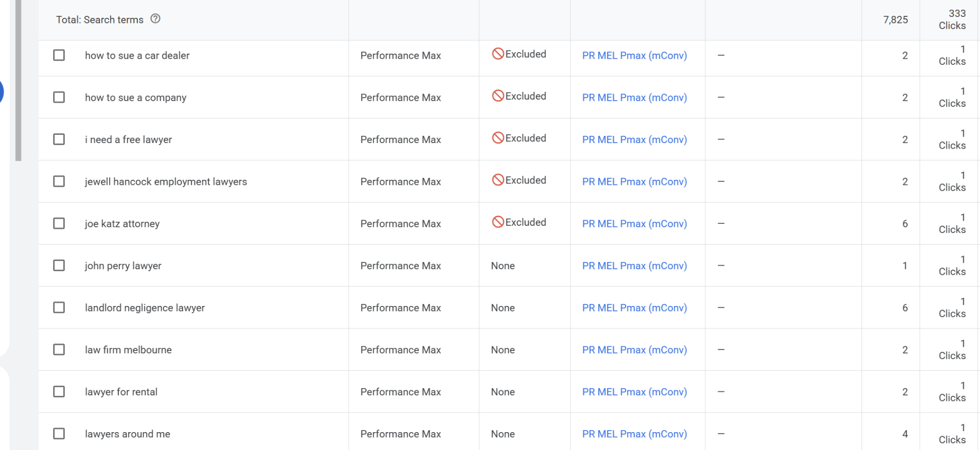Click search term 'joe katz attorney'
Viewport: 980px width, 450px height.
click(122, 224)
